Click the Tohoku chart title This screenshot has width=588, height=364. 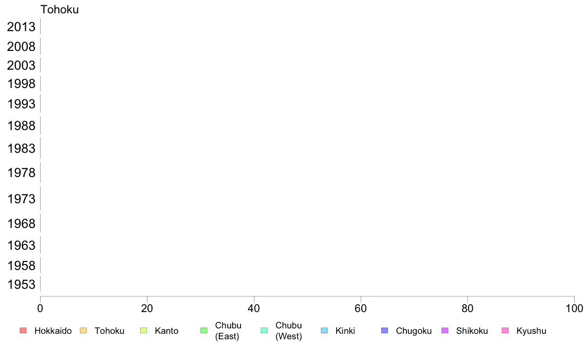click(59, 9)
